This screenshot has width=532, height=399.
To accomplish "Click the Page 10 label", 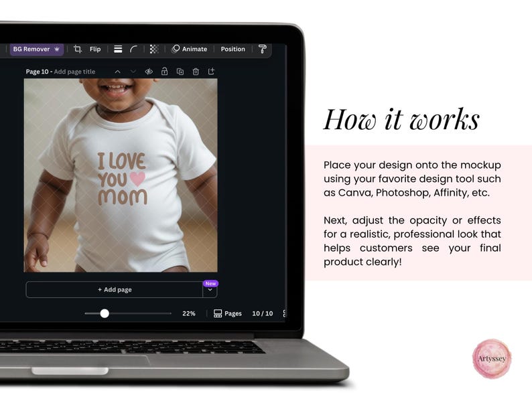I will [37, 72].
